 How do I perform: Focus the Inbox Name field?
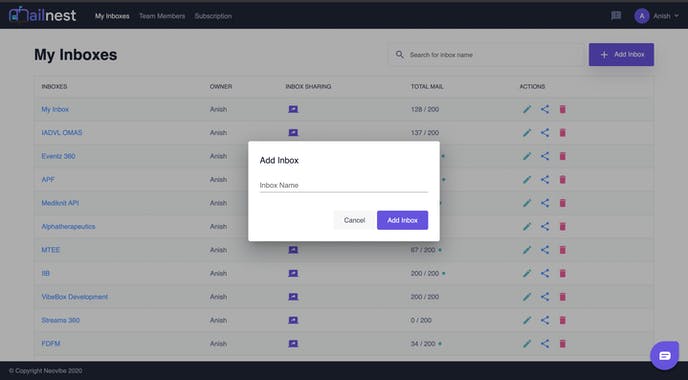[x=344, y=185]
